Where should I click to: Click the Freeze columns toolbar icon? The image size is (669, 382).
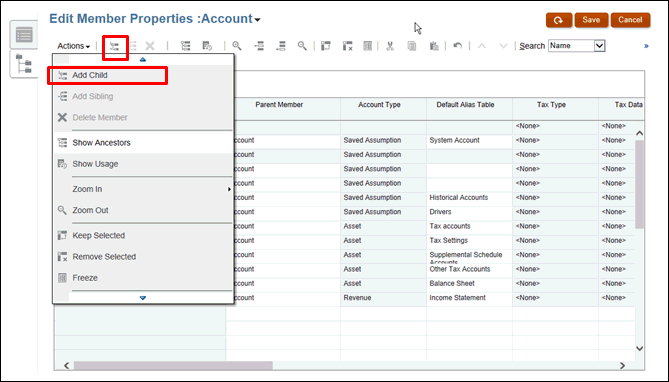coord(367,46)
